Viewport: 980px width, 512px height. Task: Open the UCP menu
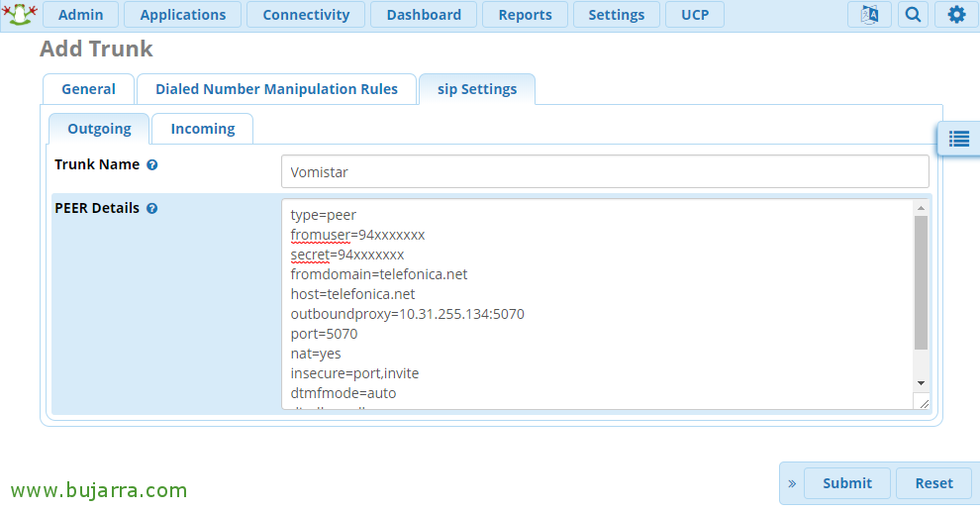point(695,15)
